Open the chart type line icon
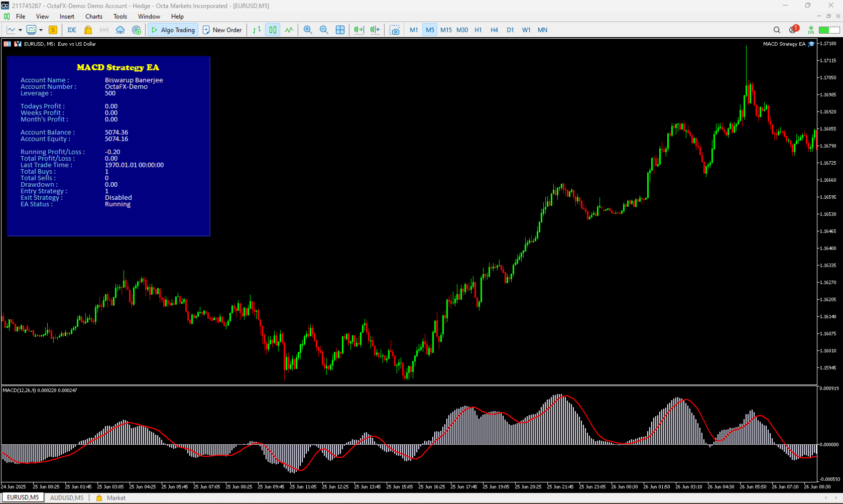Screen dimensions: 843x504 11,30
